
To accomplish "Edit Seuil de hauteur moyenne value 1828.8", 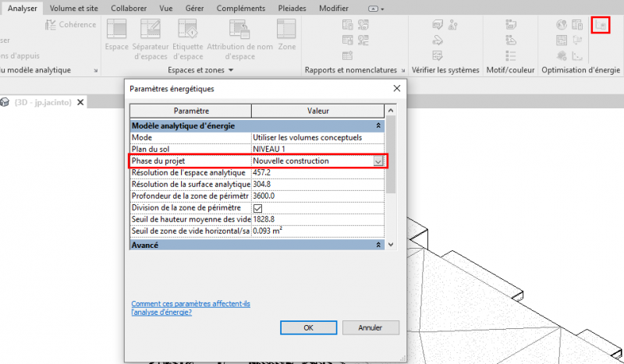I will pos(318,220).
